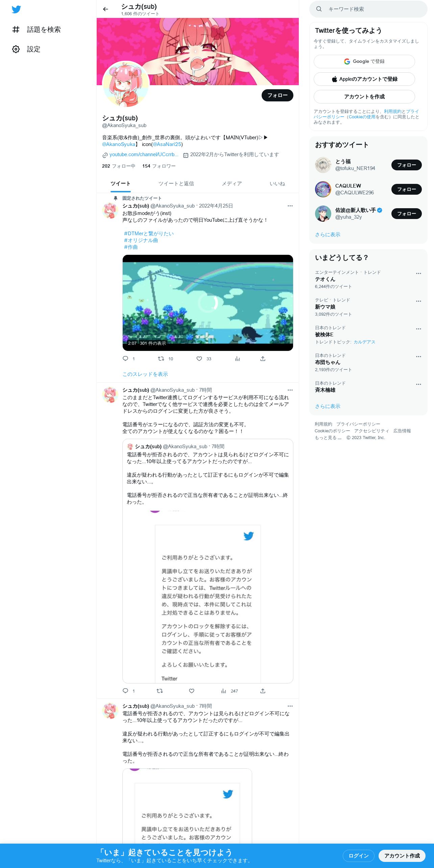This screenshot has width=434, height=868.
Task: Reply to the Twitter連携 login tweet
Action: click(125, 691)
